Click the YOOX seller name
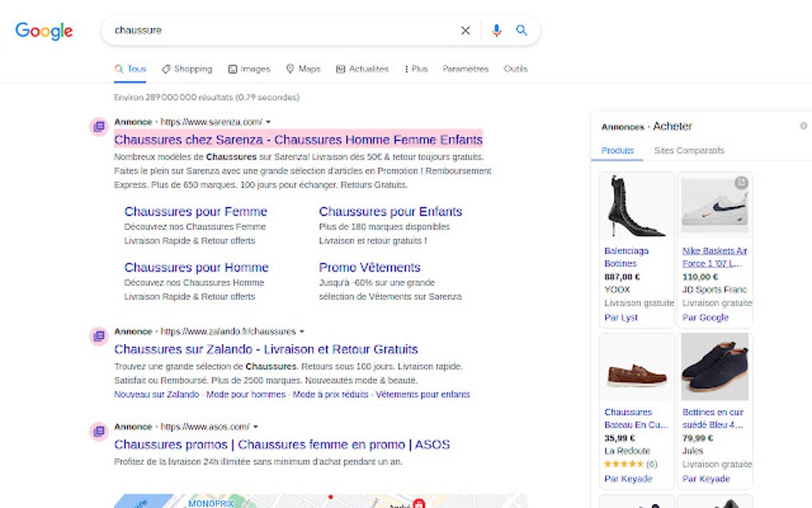812x508 pixels. (617, 290)
